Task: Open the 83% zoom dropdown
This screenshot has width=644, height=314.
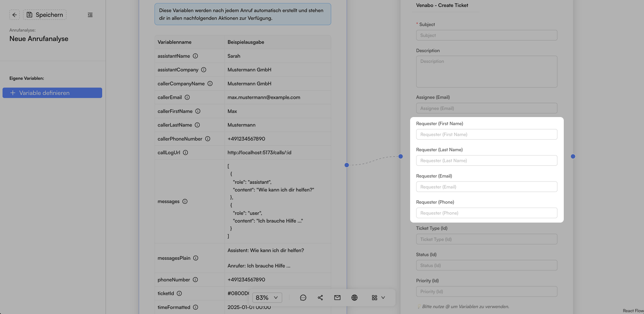Action: pyautogui.click(x=267, y=297)
